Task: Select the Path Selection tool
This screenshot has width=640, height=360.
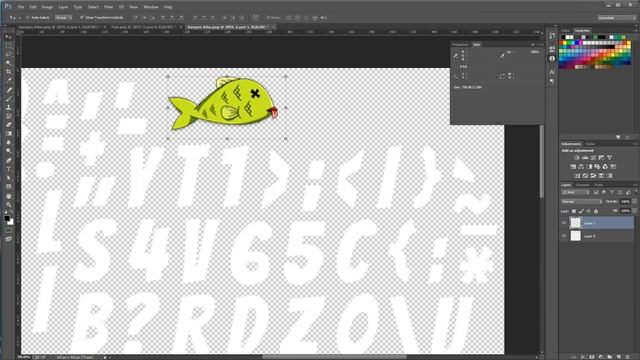Action: pos(9,178)
